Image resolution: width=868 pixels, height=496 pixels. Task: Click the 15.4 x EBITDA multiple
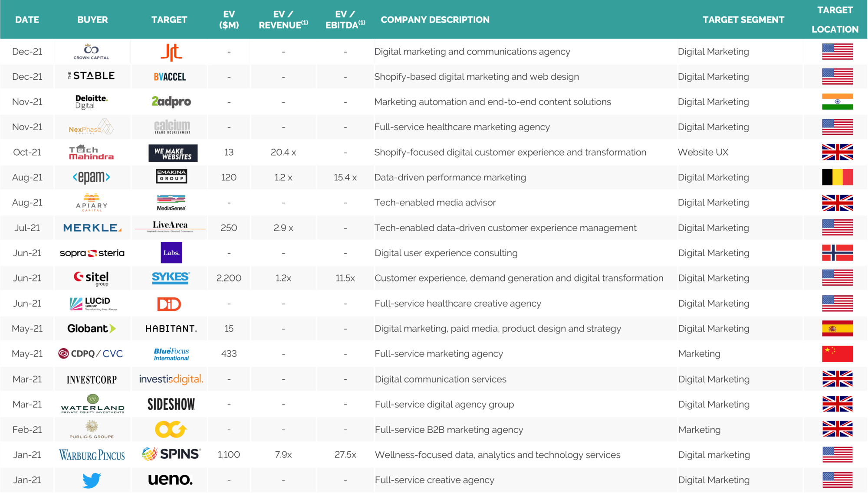pyautogui.click(x=345, y=177)
